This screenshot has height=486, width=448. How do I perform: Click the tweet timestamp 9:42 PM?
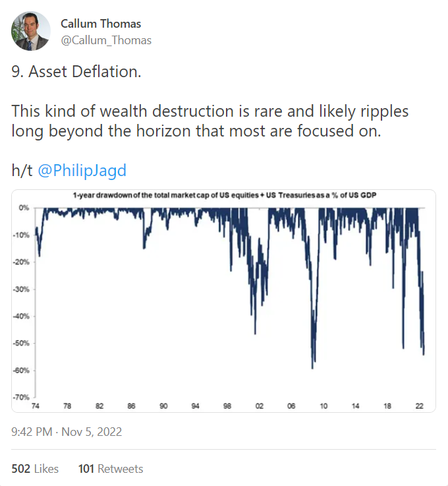[x=32, y=432]
